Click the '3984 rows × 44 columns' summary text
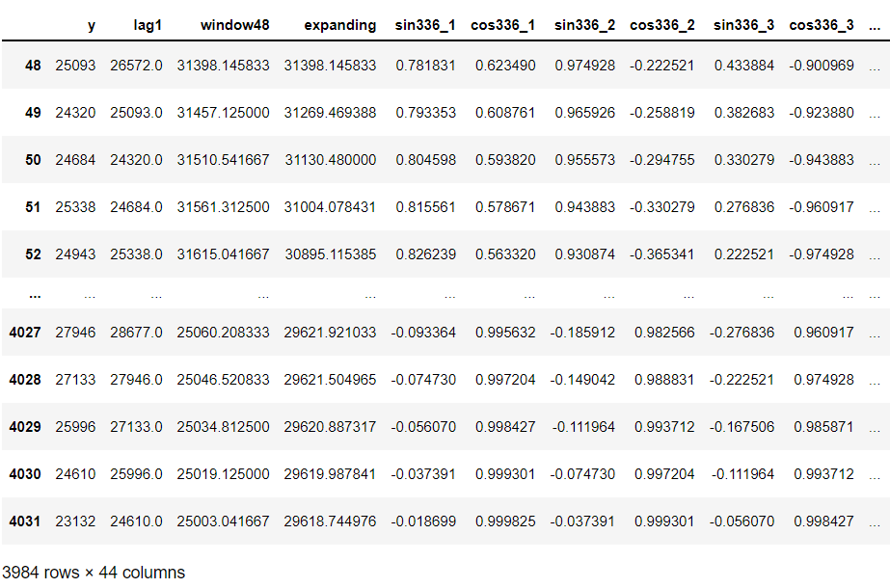The width and height of the screenshot is (890, 588). 94,572
